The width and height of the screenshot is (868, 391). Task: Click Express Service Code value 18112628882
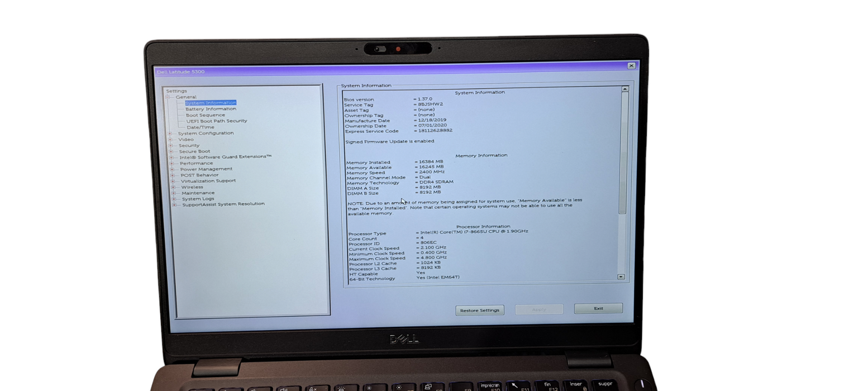435,131
